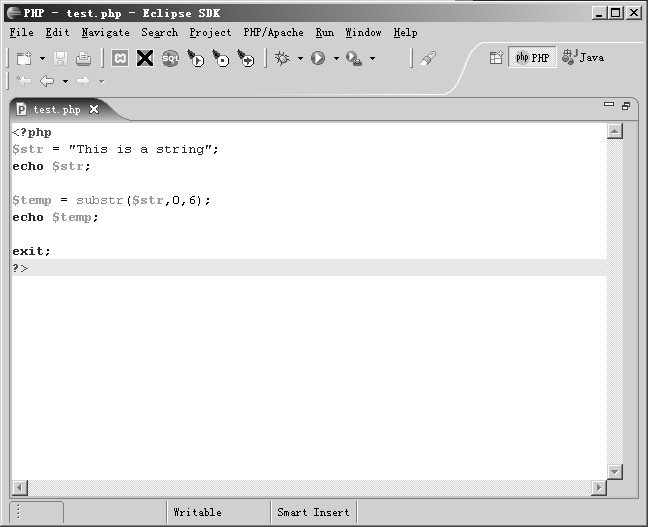648x527 pixels.
Task: Click the Stop Apache feather icon
Action: pyautogui.click(x=221, y=58)
